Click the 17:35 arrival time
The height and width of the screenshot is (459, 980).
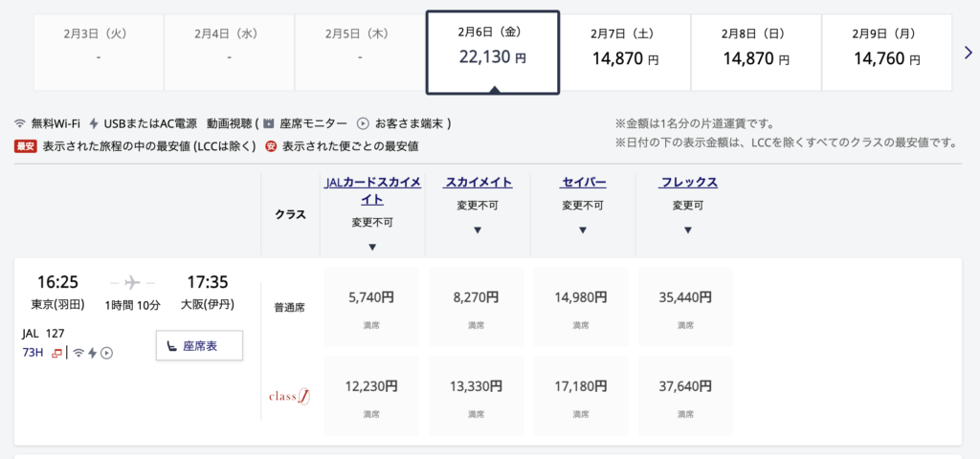[208, 282]
